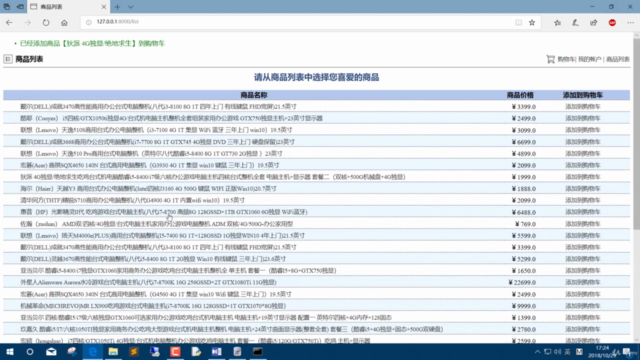This screenshot has height=360, width=640.
Task: Add the ¥1399.0 product to cart
Action: tap(582, 318)
